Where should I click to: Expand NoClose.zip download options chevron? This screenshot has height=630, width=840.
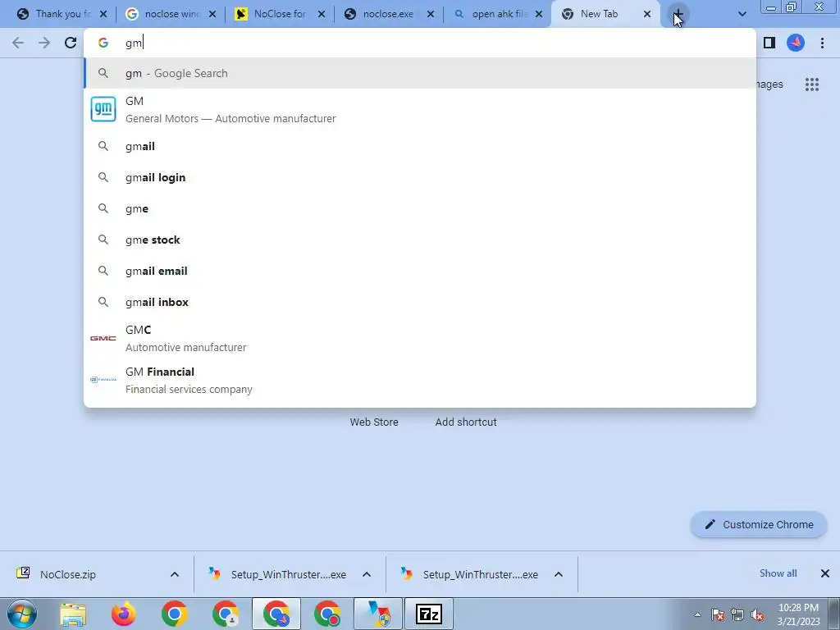click(175, 574)
